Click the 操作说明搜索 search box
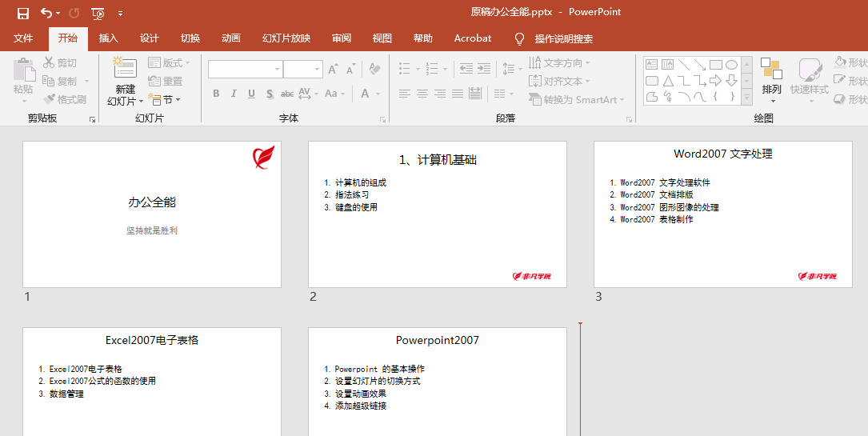This screenshot has width=868, height=436. pos(563,38)
